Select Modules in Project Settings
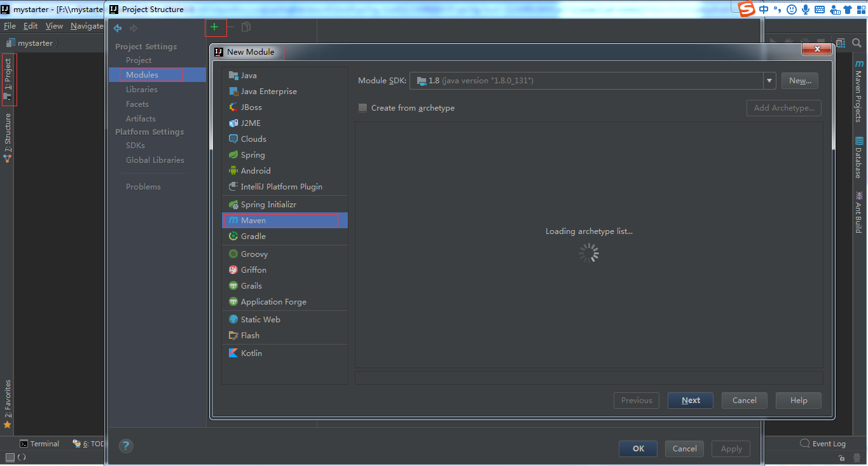This screenshot has height=466, width=868. tap(157, 75)
